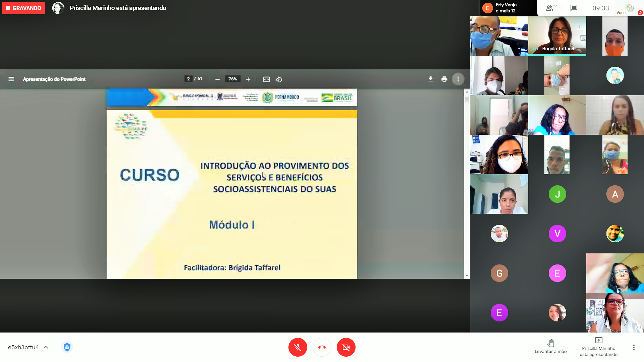Rotate the PDF document counterclockwise
644x362 pixels.
(x=279, y=79)
